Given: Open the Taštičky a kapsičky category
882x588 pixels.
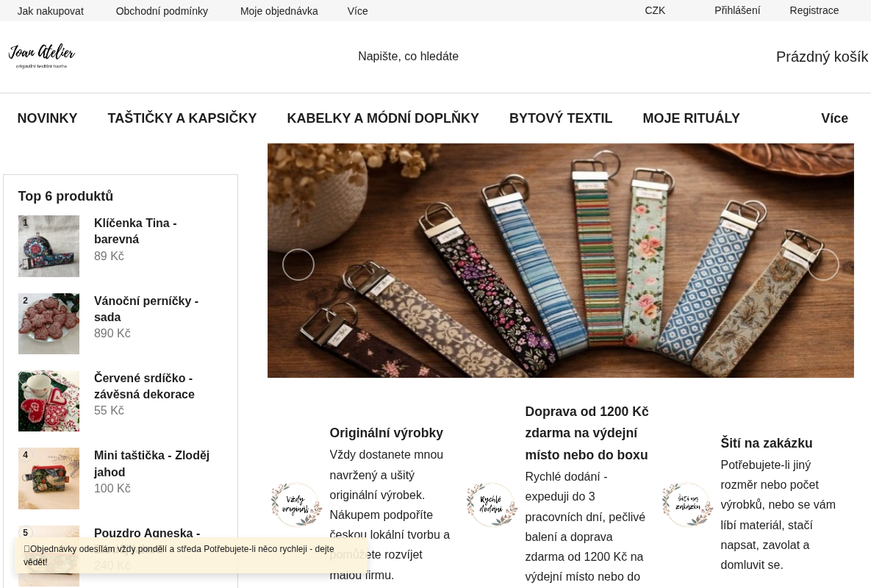Looking at the screenshot, I should pyautogui.click(x=182, y=118).
